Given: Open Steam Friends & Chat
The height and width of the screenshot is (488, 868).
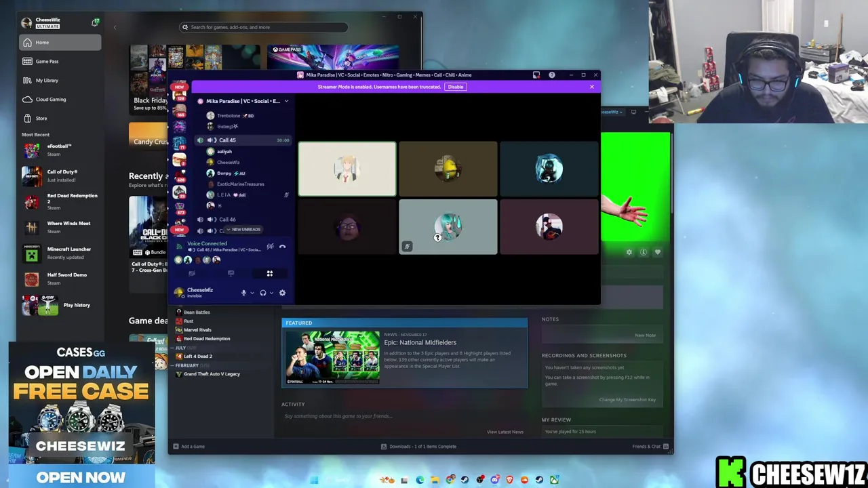Looking at the screenshot, I should coord(650,447).
